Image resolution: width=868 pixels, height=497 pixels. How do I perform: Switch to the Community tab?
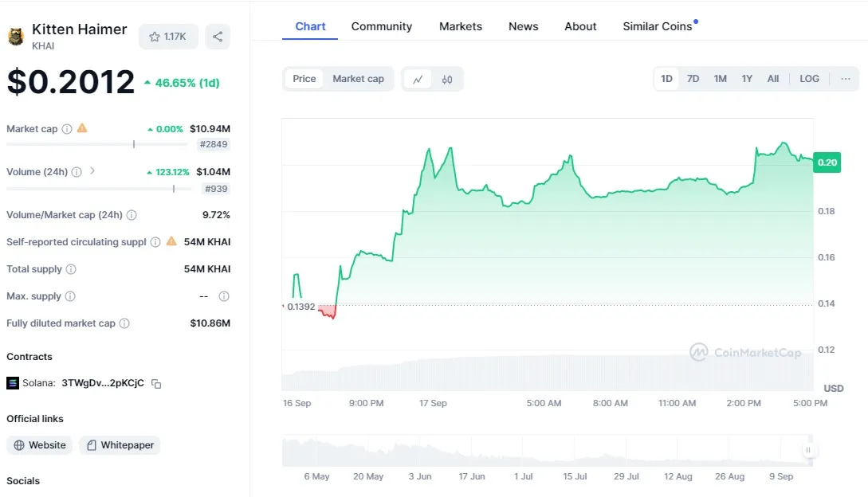click(382, 26)
